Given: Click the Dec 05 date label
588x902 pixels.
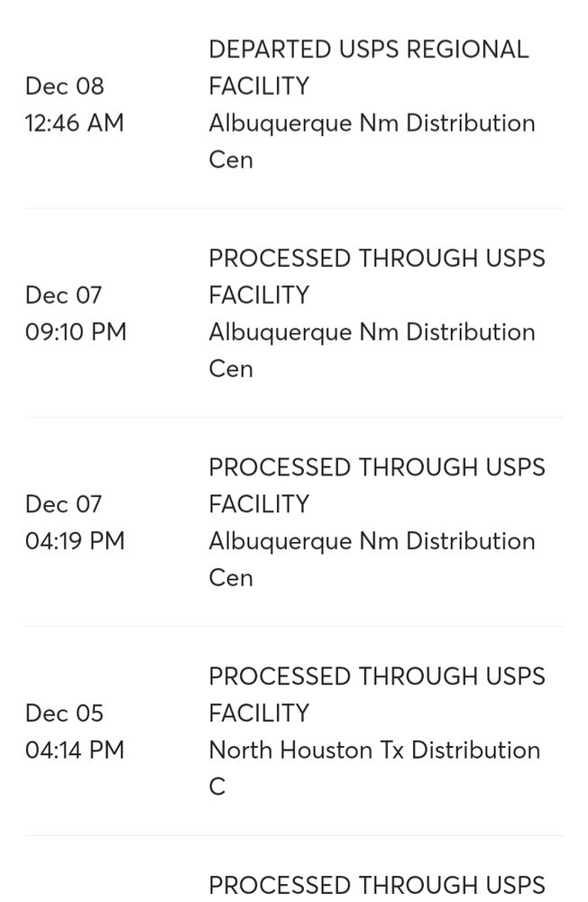Looking at the screenshot, I should pyautogui.click(x=65, y=713).
